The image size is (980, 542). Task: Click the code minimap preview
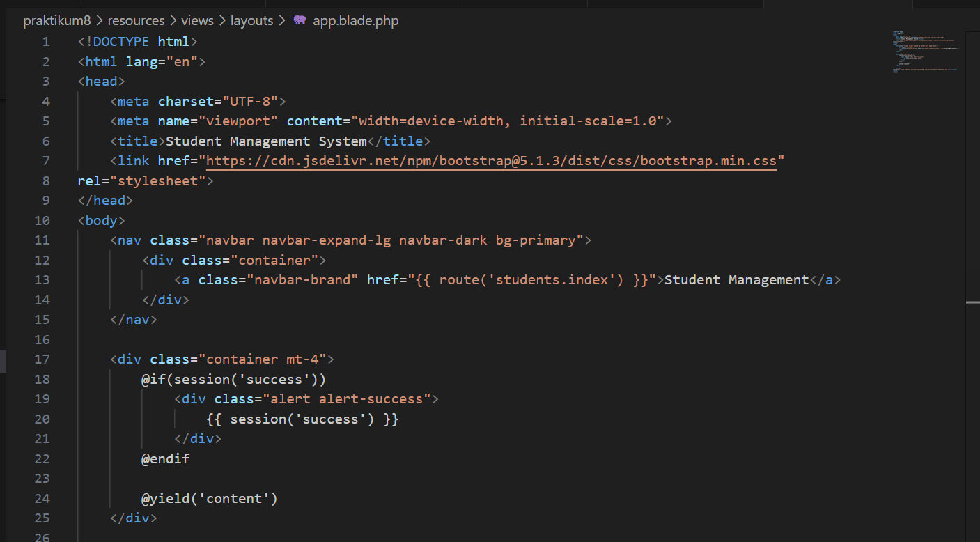point(925,51)
